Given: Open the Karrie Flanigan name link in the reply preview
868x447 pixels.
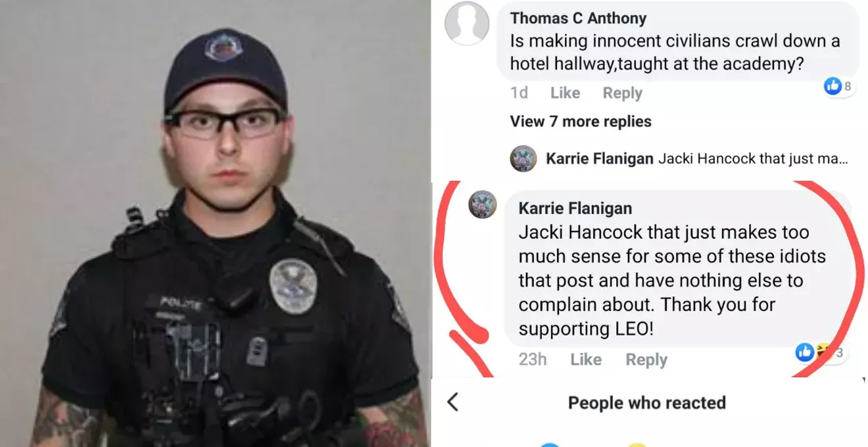Looking at the screenshot, I should [600, 158].
